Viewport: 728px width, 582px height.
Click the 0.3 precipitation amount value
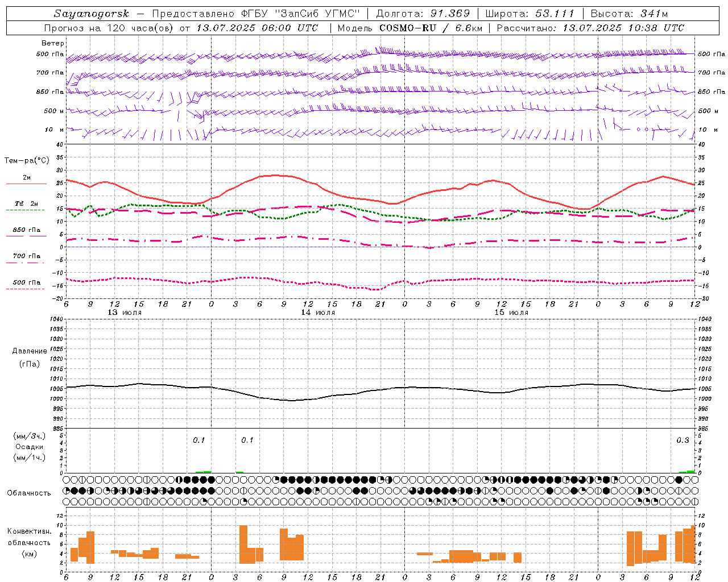pos(682,440)
